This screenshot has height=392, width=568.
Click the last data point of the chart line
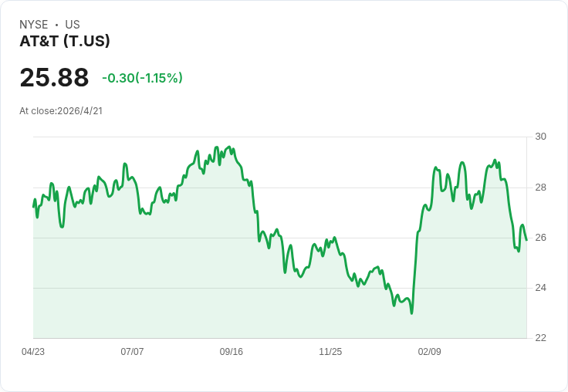click(x=526, y=240)
